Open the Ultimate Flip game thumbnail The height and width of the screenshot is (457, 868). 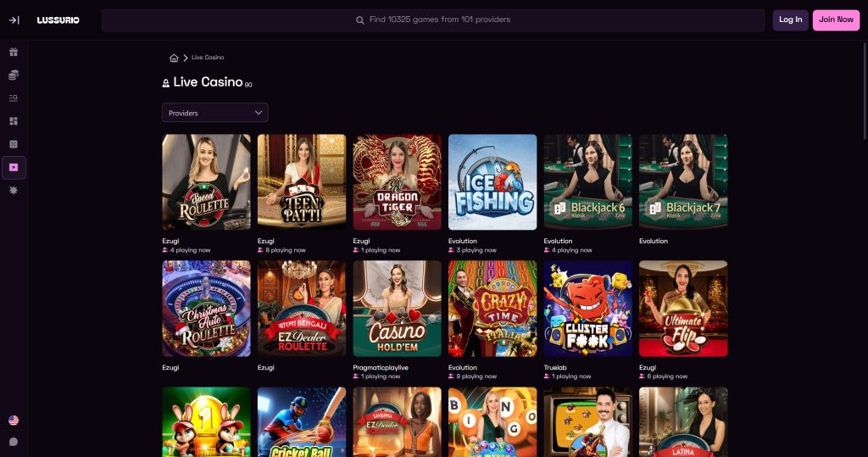coord(683,309)
